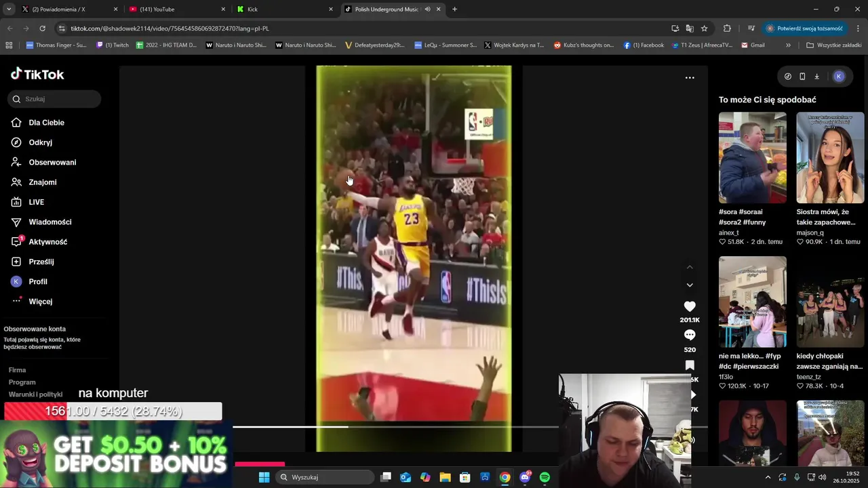Image resolution: width=868 pixels, height=488 pixels.
Task: Open Discord from the taskbar
Action: 525,477
